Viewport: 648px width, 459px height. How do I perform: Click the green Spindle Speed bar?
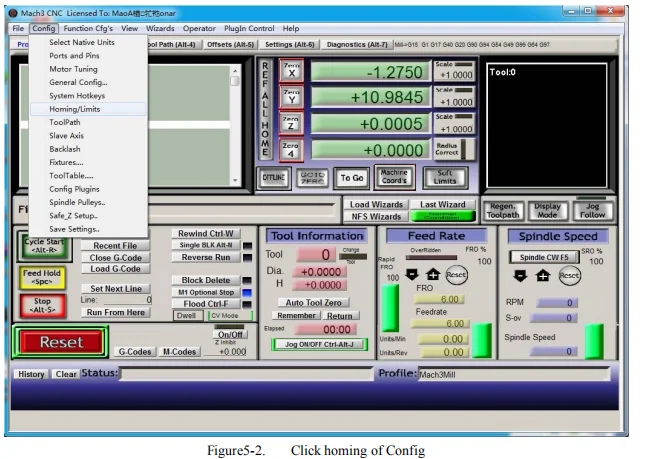coord(594,342)
